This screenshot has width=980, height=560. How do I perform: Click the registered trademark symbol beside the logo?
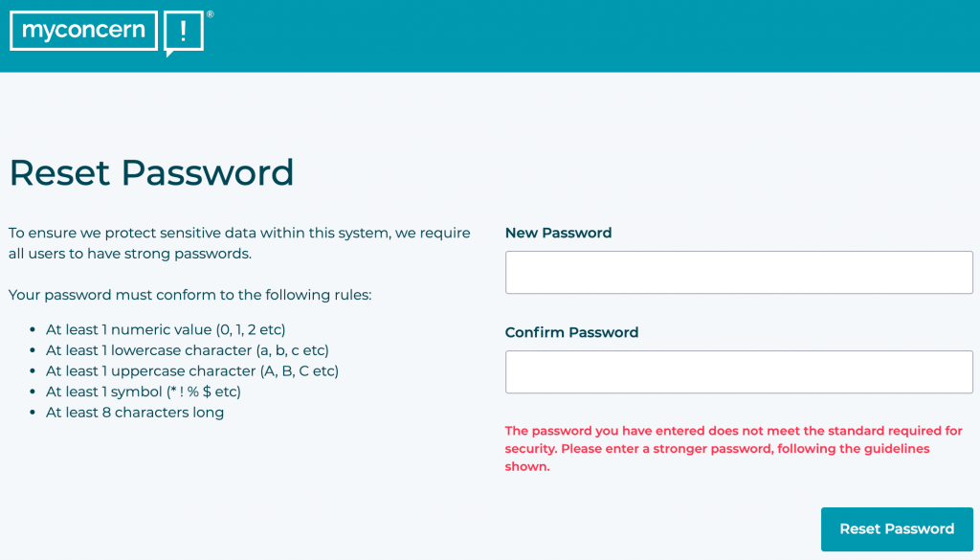(x=212, y=15)
